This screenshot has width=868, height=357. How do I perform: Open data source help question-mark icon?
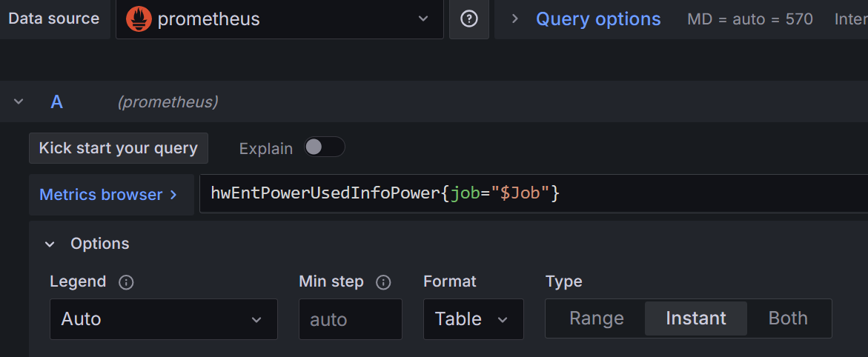(x=469, y=19)
